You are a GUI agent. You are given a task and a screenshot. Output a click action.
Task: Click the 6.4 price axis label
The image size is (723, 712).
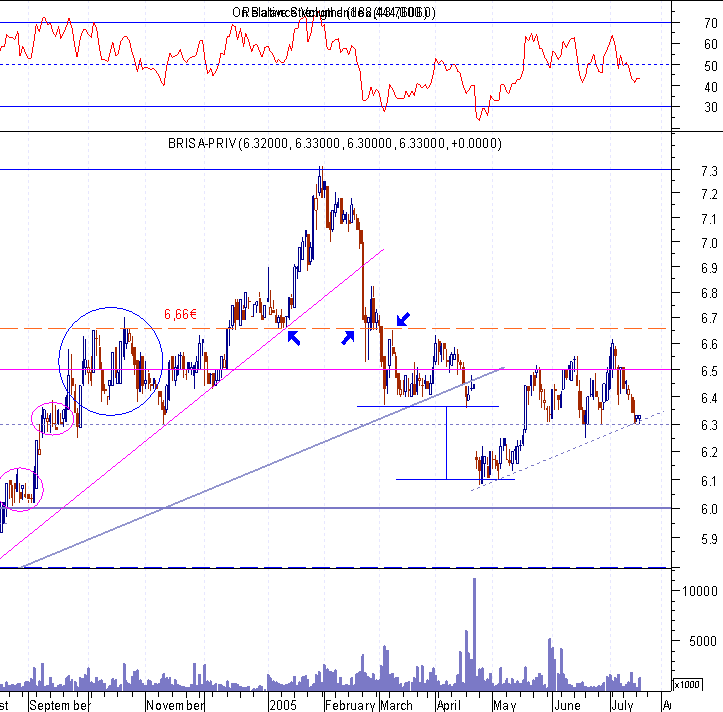[x=710, y=398]
